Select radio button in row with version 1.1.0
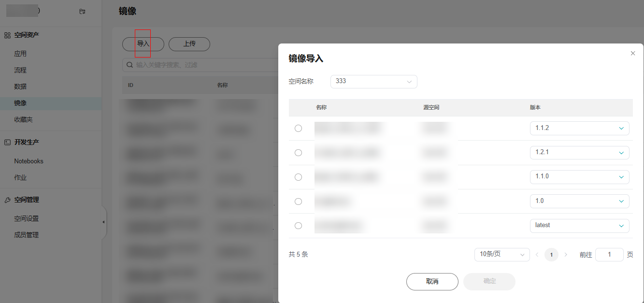This screenshot has height=303, width=644. point(298,177)
